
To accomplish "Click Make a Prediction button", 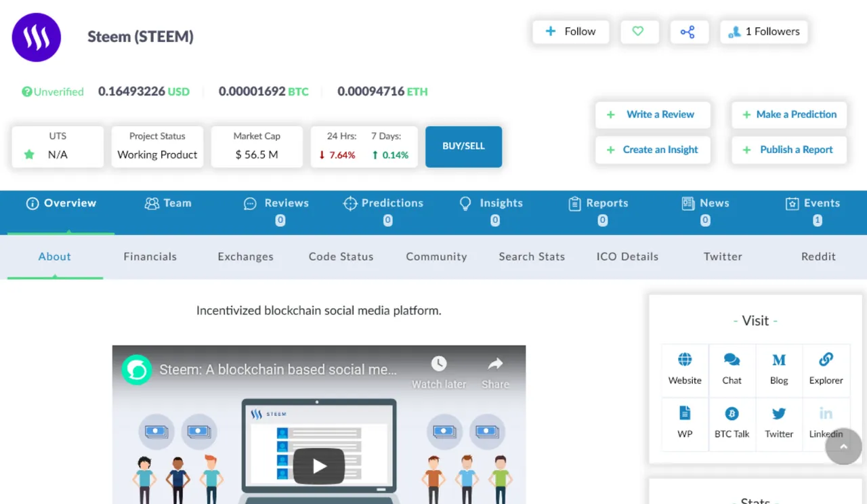I will pyautogui.click(x=789, y=114).
